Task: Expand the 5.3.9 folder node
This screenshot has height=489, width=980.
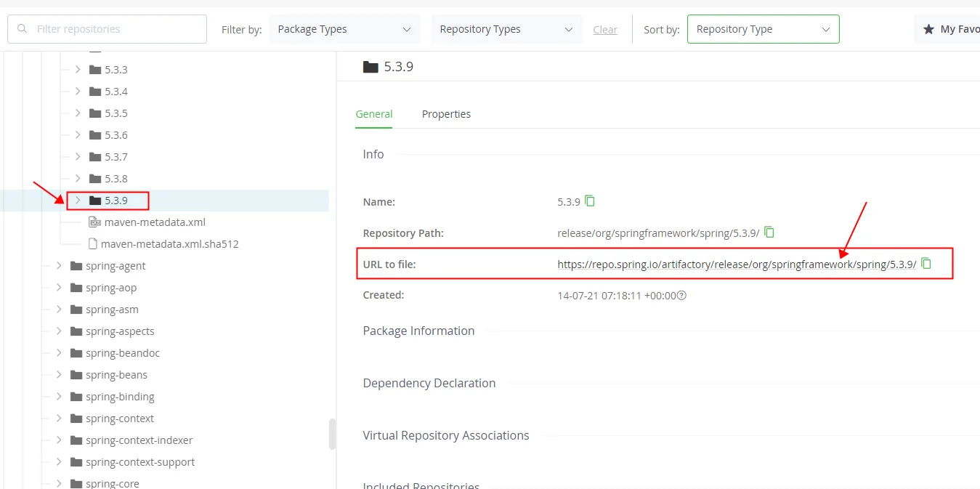Action: pyautogui.click(x=78, y=201)
